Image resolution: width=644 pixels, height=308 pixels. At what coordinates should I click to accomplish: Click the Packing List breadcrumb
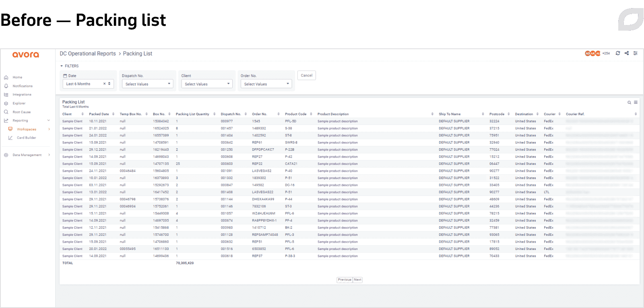[x=138, y=54]
